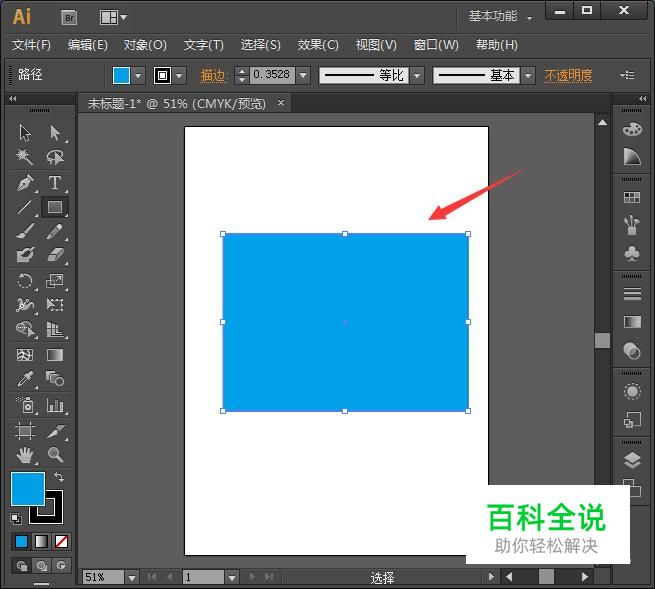Viewport: 655px width, 589px height.
Task: Click the 描边 stroke link
Action: point(213,75)
